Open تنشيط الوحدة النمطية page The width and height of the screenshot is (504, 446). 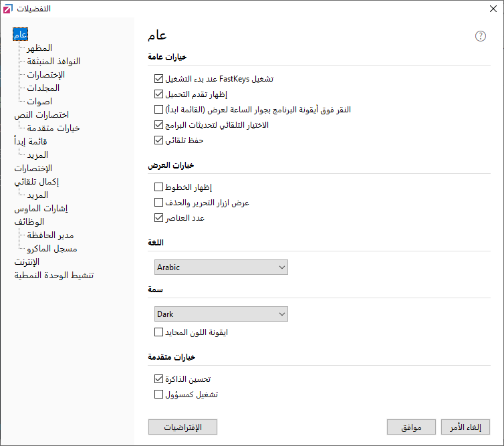point(53,275)
